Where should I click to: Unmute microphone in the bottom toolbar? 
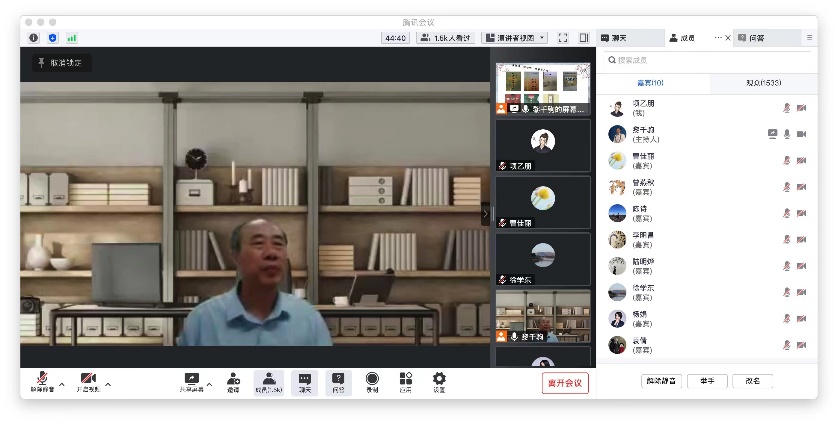(42, 379)
